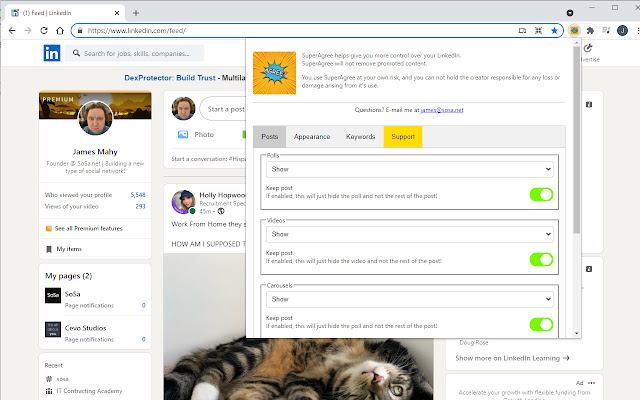Image resolution: width=640 pixels, height=400 pixels.
Task: Click the LinkedIn logo icon
Action: (52, 53)
